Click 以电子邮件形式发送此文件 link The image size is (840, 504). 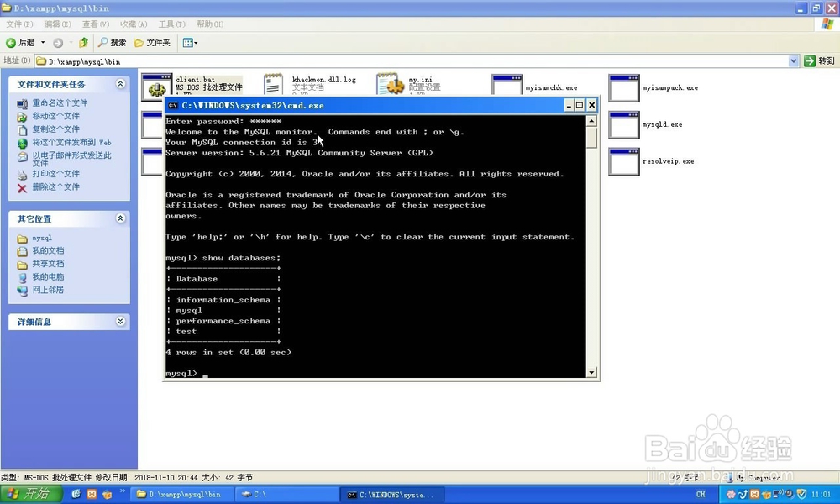point(71,159)
